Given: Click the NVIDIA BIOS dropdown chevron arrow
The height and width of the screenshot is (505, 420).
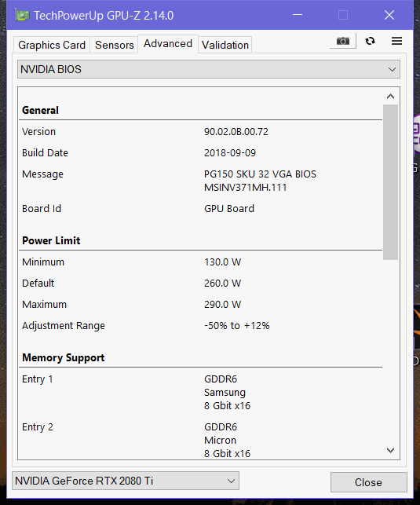Looking at the screenshot, I should (x=392, y=70).
